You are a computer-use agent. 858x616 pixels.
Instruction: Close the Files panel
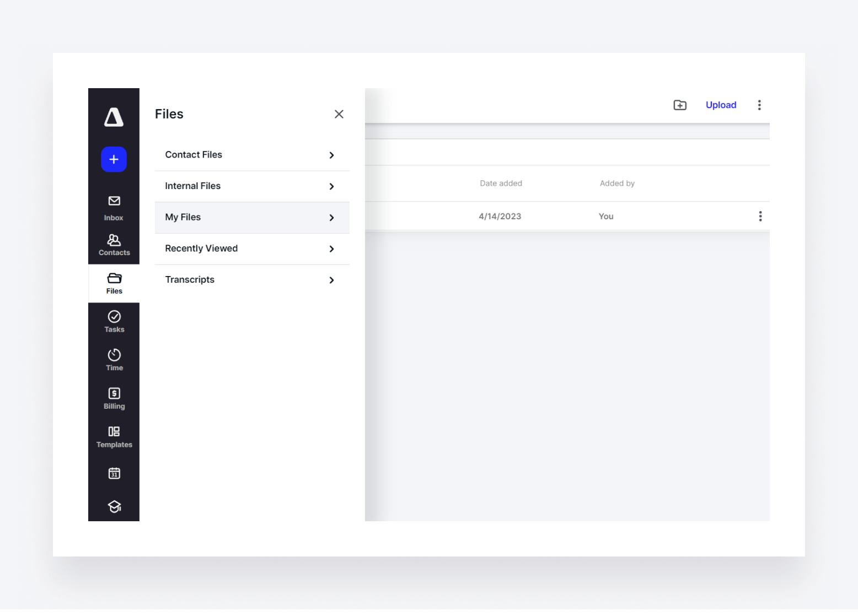point(339,114)
